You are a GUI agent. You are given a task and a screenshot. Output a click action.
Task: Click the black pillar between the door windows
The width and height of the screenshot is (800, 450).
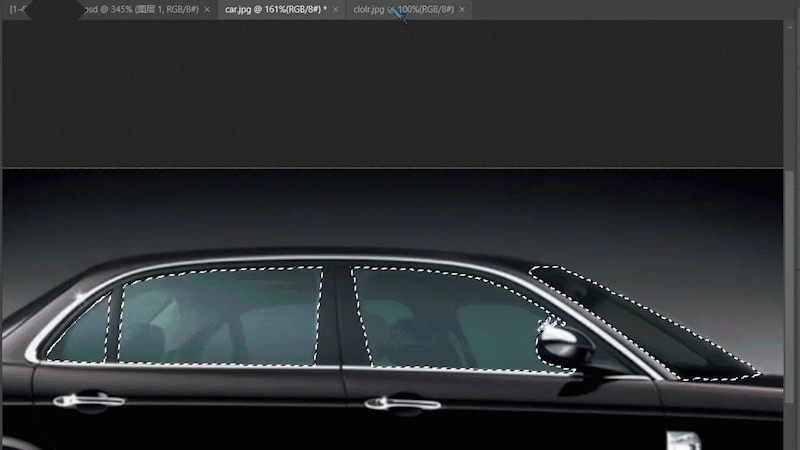click(x=337, y=315)
